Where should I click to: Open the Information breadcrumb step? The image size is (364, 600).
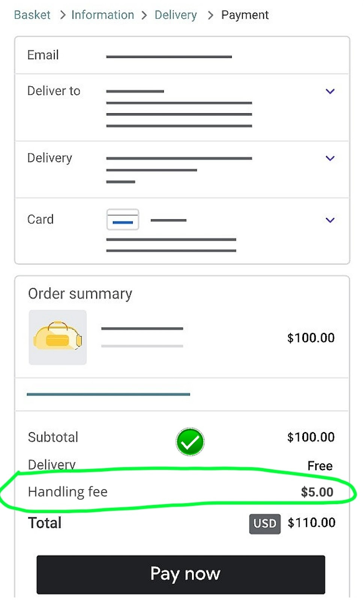coord(102,15)
